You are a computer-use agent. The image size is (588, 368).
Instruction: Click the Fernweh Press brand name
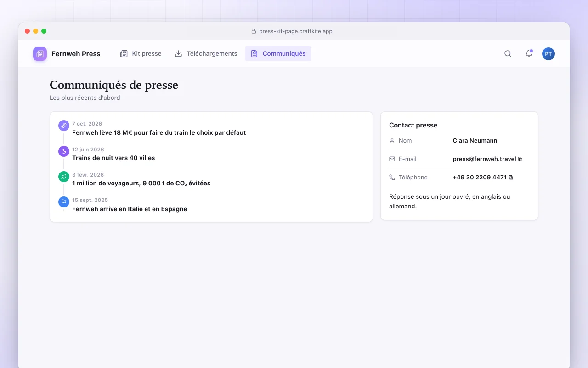click(76, 54)
